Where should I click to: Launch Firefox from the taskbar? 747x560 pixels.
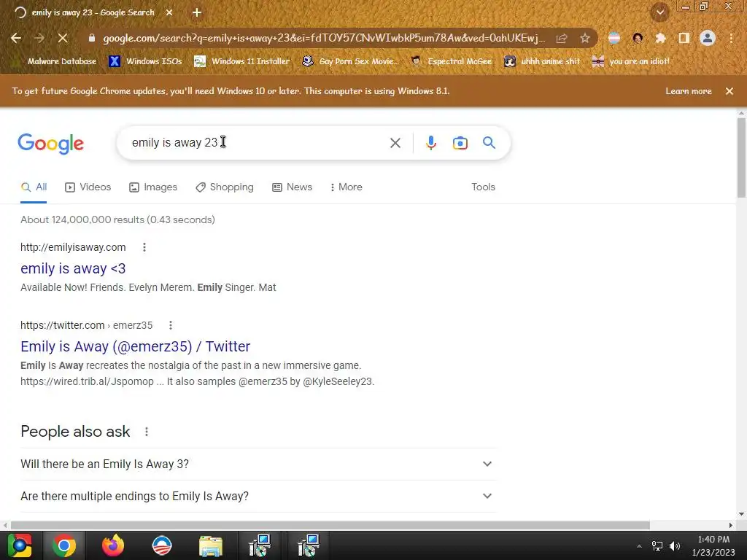113,545
